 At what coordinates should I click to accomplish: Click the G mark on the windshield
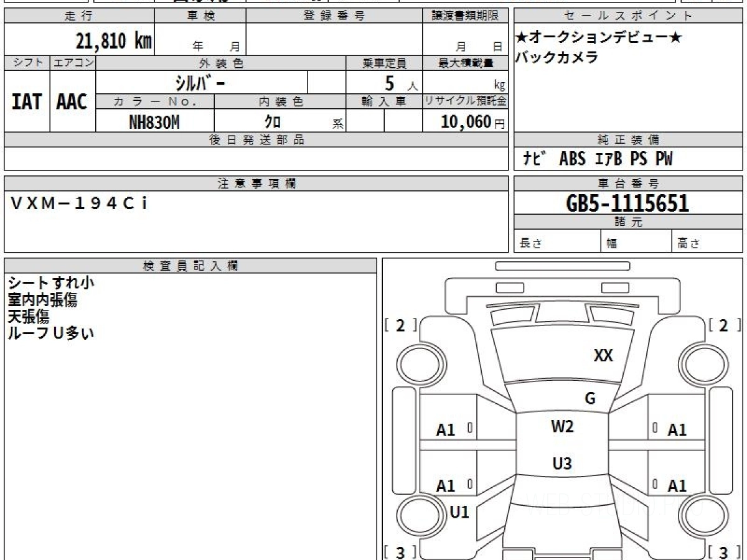coord(590,399)
